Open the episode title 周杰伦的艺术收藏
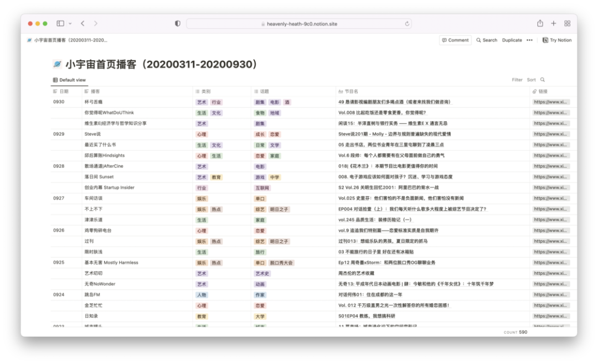 click(356, 273)
